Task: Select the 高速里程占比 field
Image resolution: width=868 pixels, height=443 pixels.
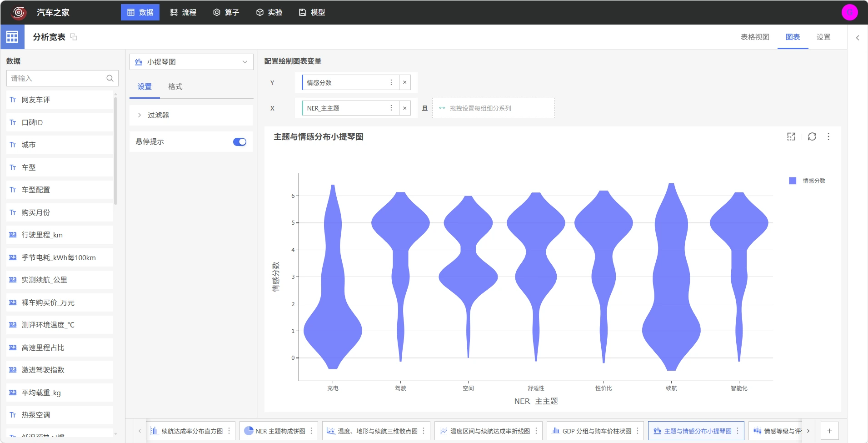Action: (60, 347)
